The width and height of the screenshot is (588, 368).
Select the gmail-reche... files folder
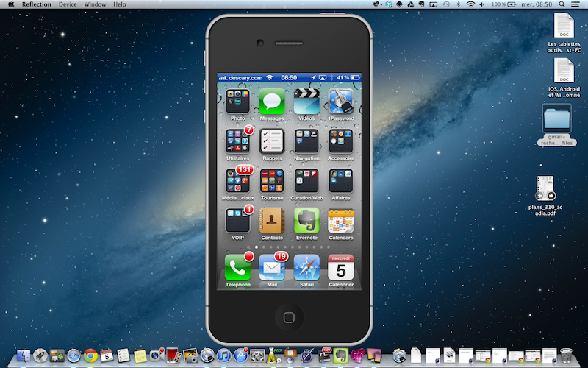pos(557,125)
